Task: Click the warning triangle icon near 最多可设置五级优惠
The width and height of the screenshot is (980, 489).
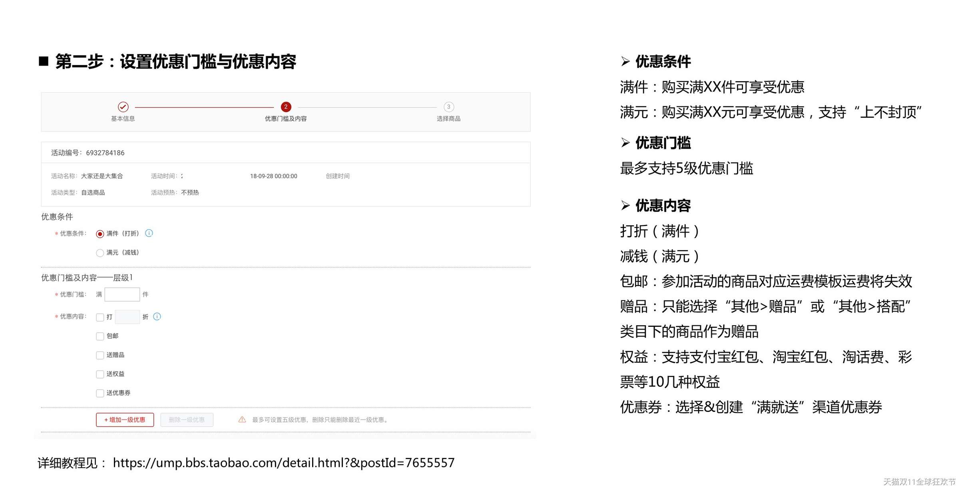Action: point(242,419)
